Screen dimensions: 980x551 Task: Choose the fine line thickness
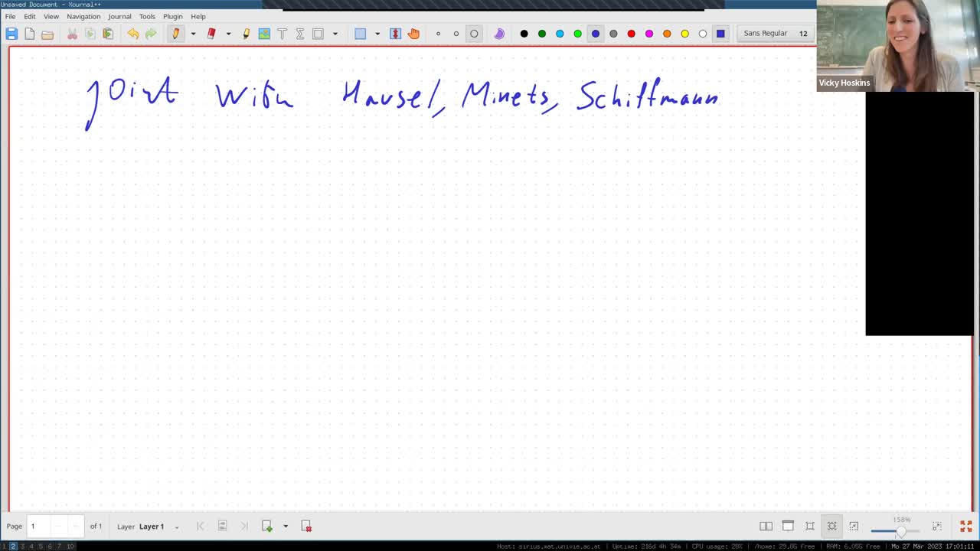point(438,34)
